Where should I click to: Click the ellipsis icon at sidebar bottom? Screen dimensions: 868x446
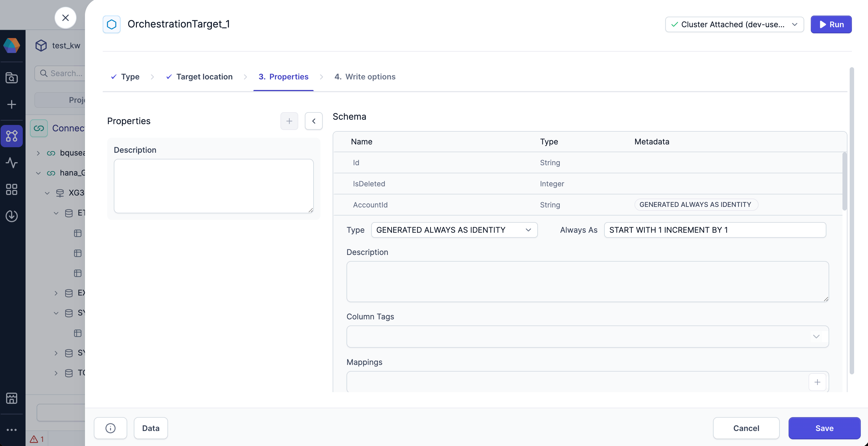click(12, 430)
